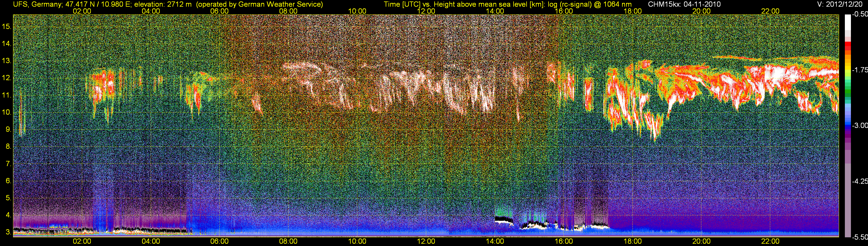Screen dimensions: 868x246
Task: Pick the white band of the color bar
Action: coord(847,22)
